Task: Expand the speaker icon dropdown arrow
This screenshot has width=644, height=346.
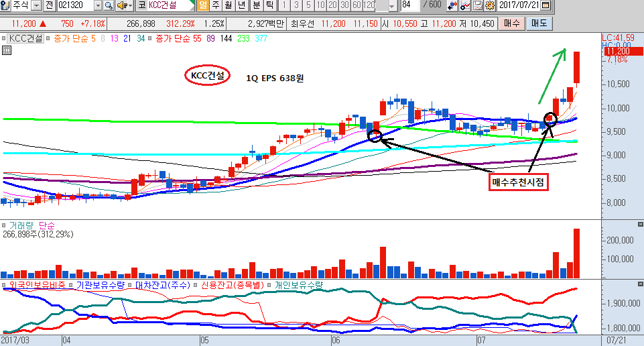Action: point(130,5)
